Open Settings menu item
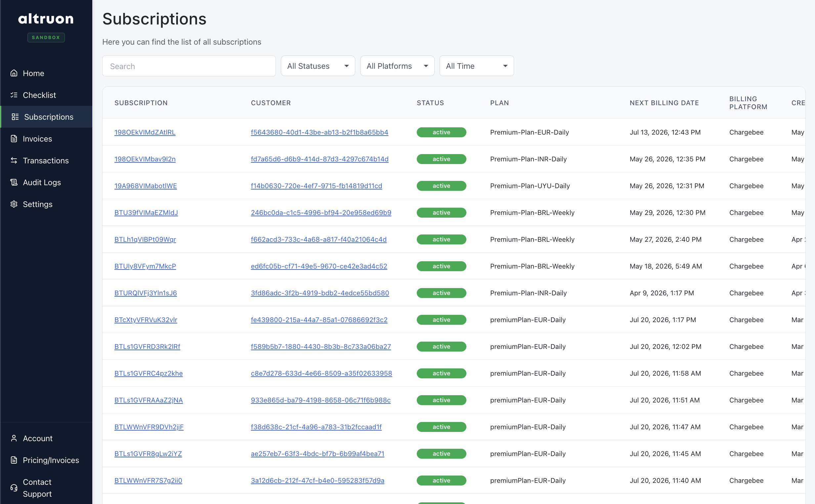 (x=47, y=204)
